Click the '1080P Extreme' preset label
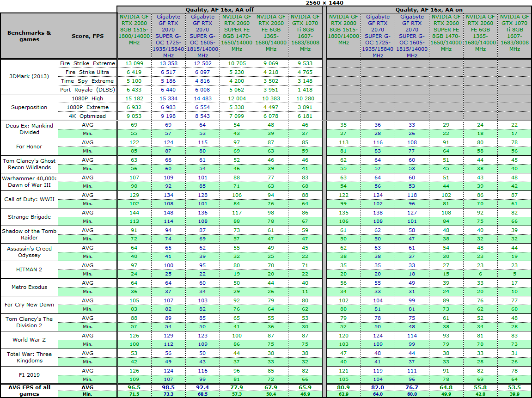 tap(87, 107)
